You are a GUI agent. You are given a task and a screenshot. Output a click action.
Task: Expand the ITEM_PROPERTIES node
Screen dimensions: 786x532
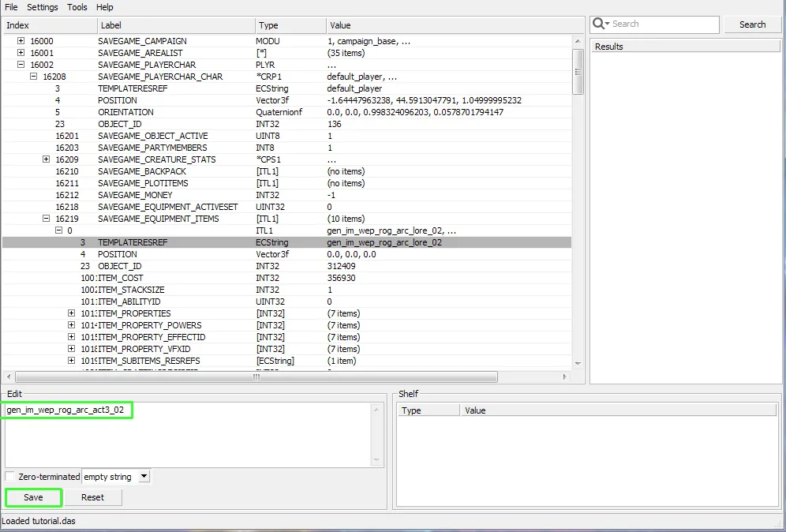pyautogui.click(x=72, y=313)
